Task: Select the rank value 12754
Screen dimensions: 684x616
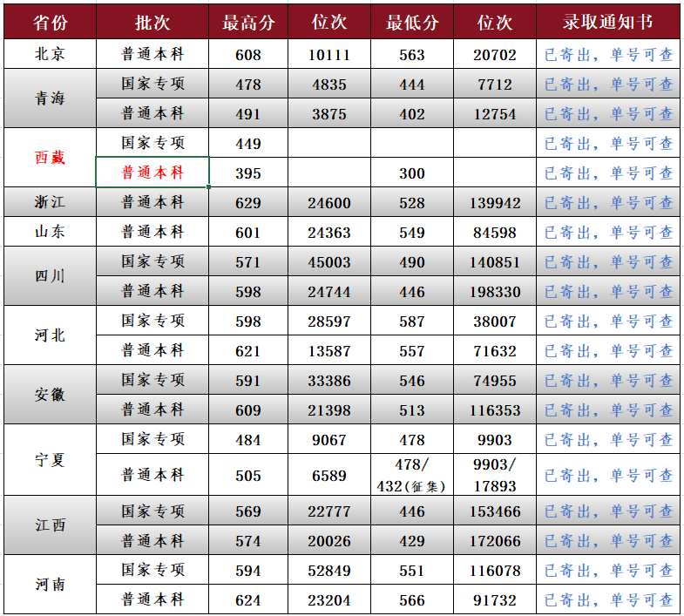Action: pyautogui.click(x=495, y=114)
